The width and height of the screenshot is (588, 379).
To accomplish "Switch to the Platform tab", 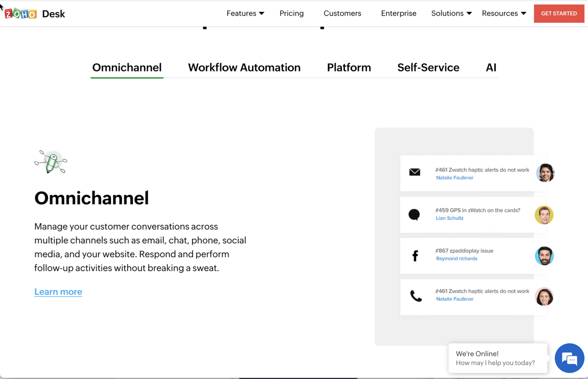I will point(349,68).
